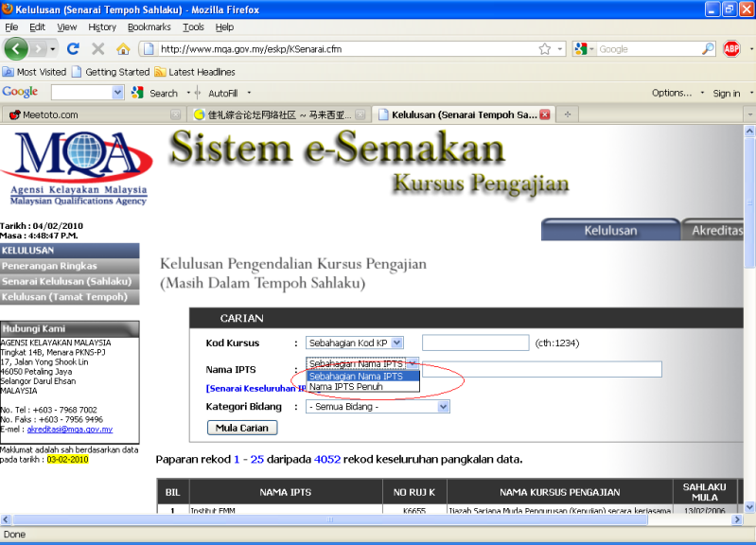The image size is (756, 545).
Task: Click the Adblock Plus ABP icon
Action: tap(731, 48)
